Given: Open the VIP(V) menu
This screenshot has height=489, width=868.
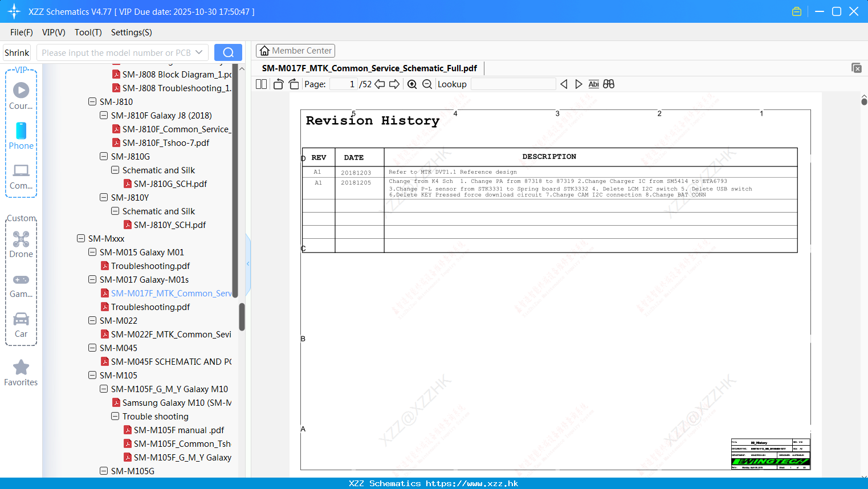Looking at the screenshot, I should pyautogui.click(x=54, y=32).
